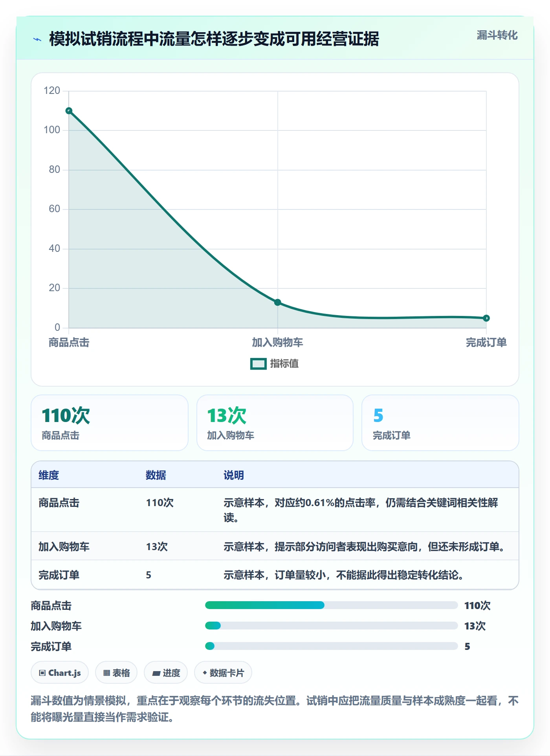Image resolution: width=550 pixels, height=756 pixels.
Task: Select the 漏斗转化 tag in the header
Action: [x=497, y=35]
